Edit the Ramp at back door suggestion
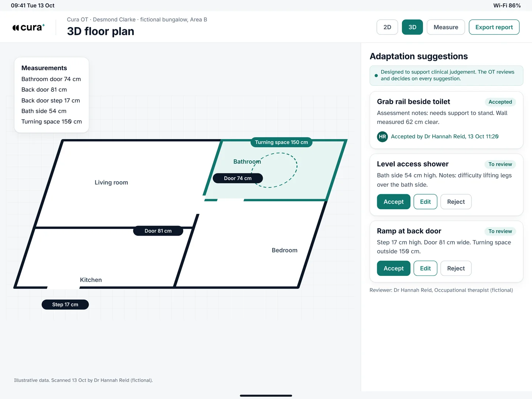This screenshot has width=532, height=399. pyautogui.click(x=425, y=268)
